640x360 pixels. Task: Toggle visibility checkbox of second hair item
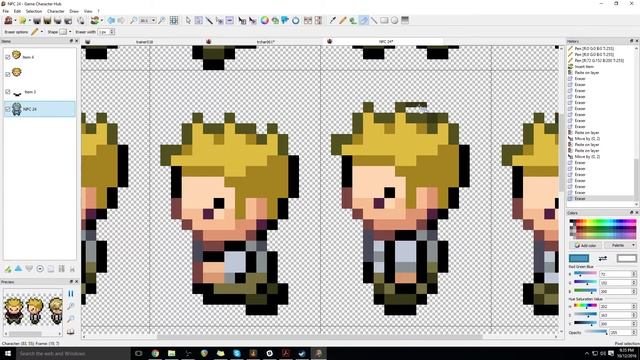[7, 74]
